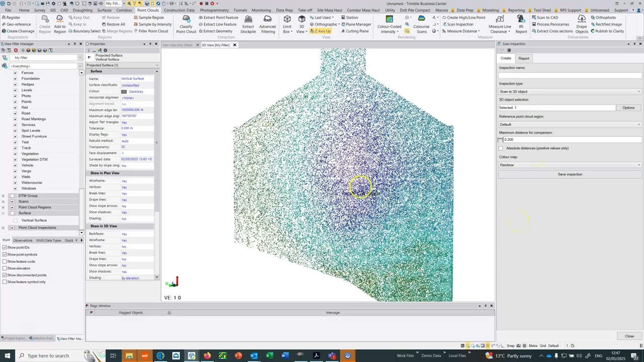
Task: Switch to Plan View [My Filter] tab
Action: coord(178,45)
